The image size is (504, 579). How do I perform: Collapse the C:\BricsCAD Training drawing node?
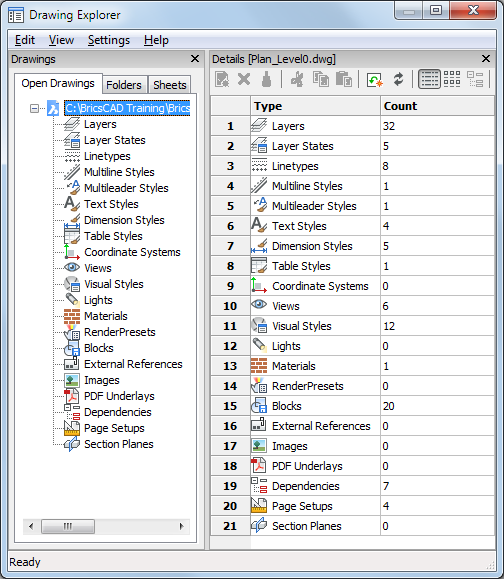click(x=34, y=109)
